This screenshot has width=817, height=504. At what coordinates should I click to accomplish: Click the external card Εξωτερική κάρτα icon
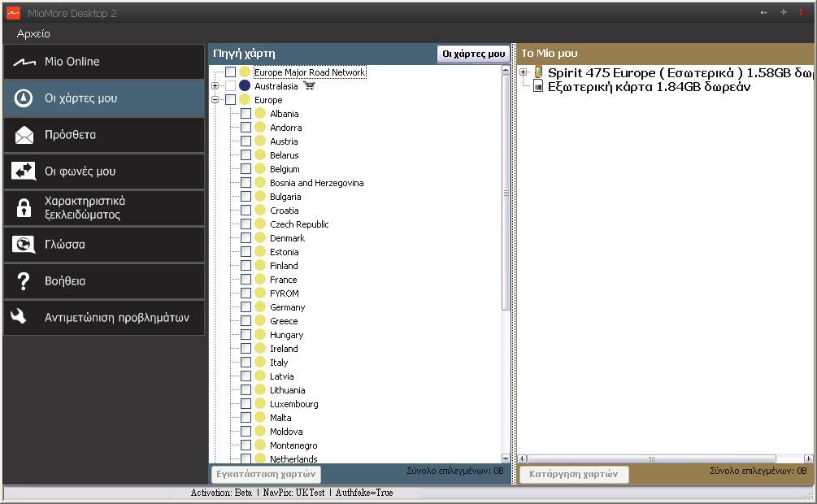[x=538, y=86]
